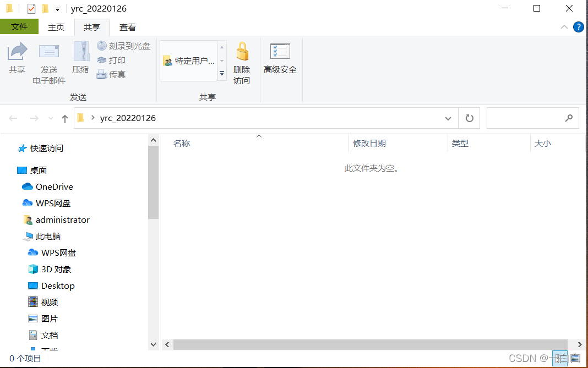Image resolution: width=588 pixels, height=368 pixels.
Task: Open 视频 (Videos) folder
Action: (x=43, y=302)
